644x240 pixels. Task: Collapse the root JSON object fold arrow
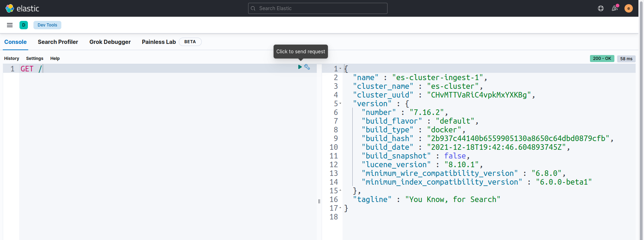click(340, 69)
